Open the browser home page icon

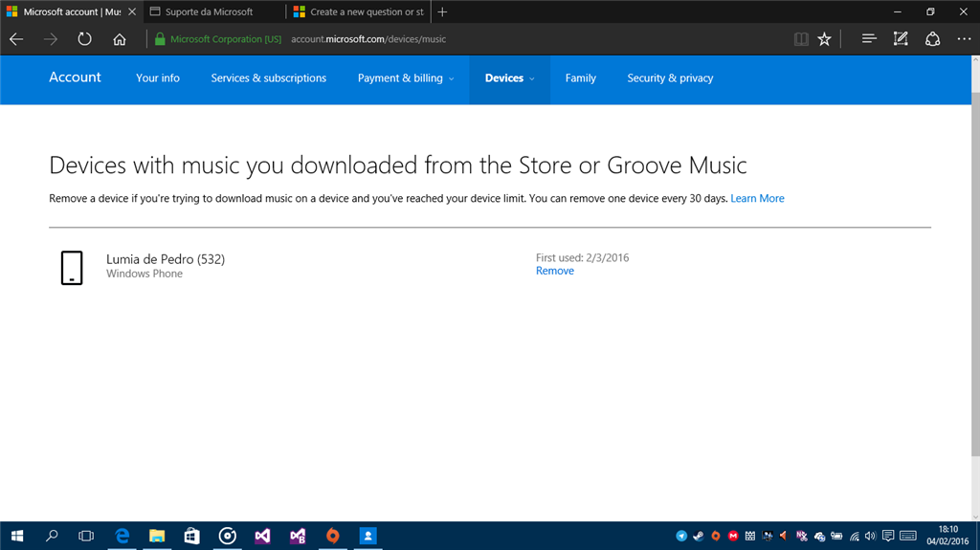pyautogui.click(x=120, y=39)
